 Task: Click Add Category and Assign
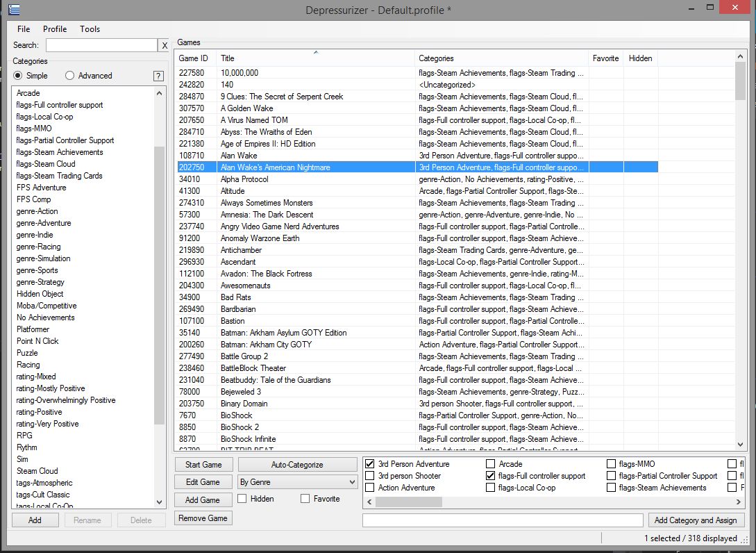pyautogui.click(x=696, y=520)
